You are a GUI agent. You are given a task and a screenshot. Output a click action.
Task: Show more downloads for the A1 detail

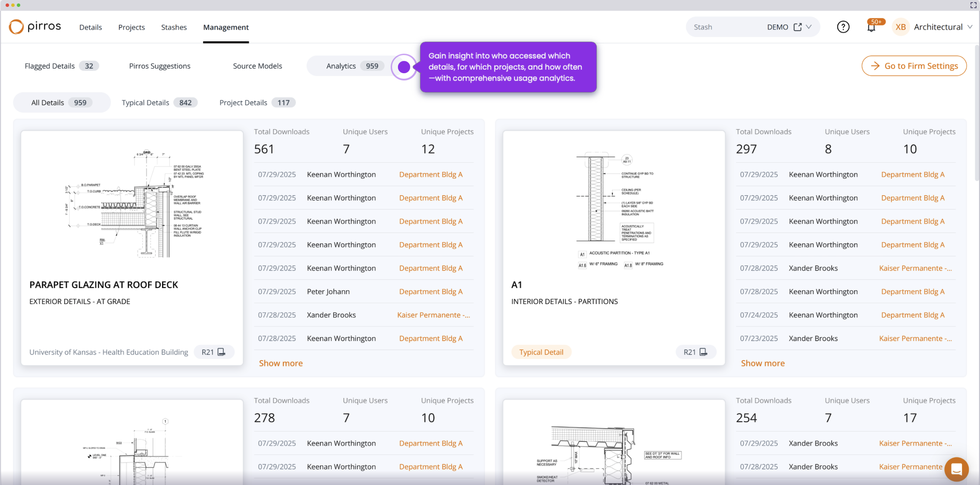coord(762,363)
